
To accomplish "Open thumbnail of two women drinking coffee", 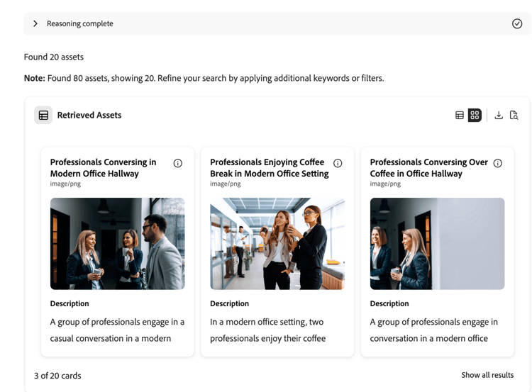I will tap(277, 243).
